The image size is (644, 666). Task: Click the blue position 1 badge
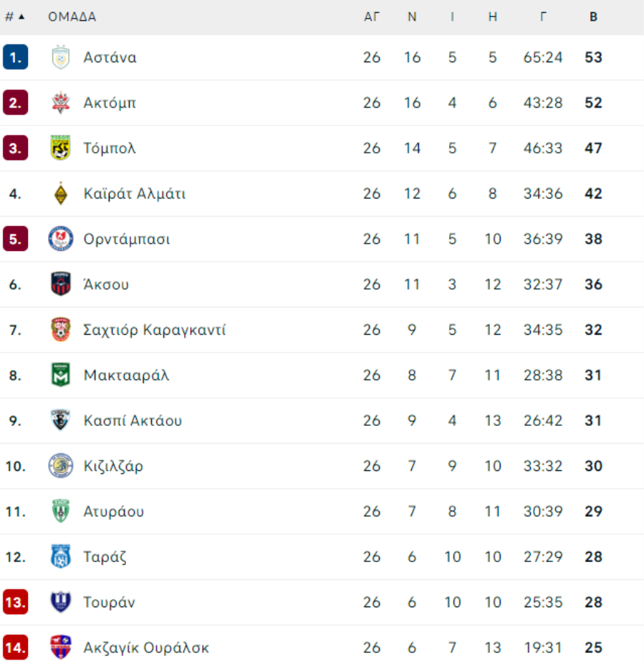tap(15, 57)
